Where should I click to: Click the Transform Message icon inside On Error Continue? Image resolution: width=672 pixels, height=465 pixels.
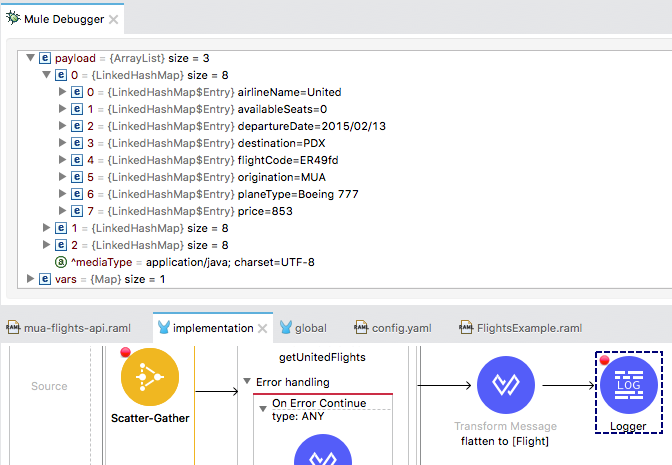point(323,450)
